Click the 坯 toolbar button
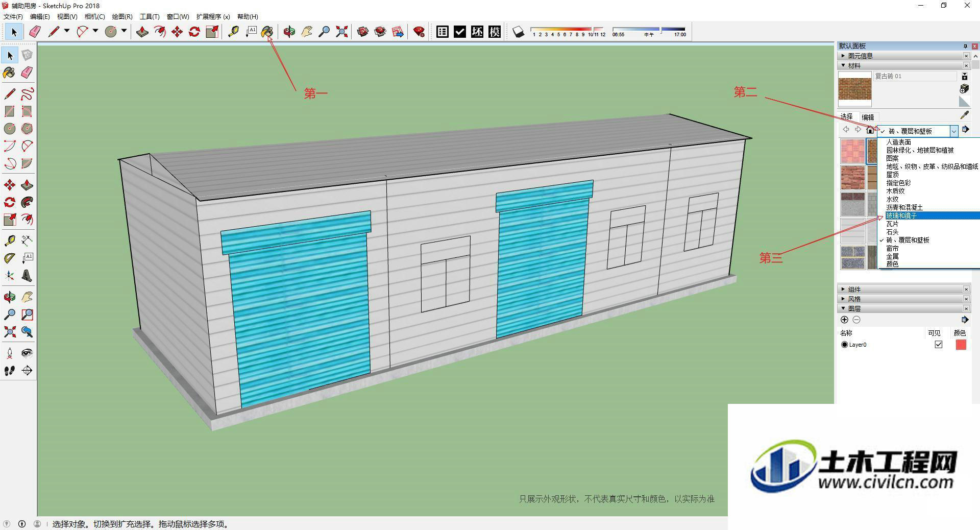The width and height of the screenshot is (980, 530). pyautogui.click(x=477, y=32)
